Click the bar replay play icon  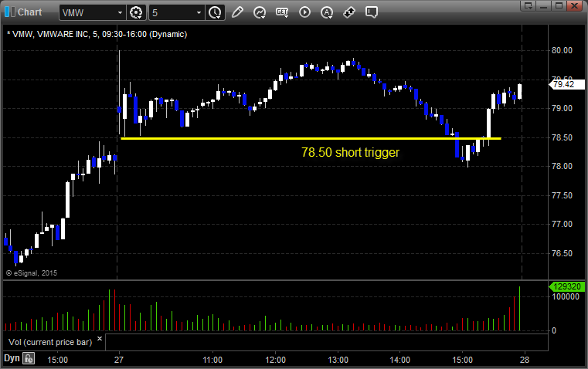click(x=304, y=12)
